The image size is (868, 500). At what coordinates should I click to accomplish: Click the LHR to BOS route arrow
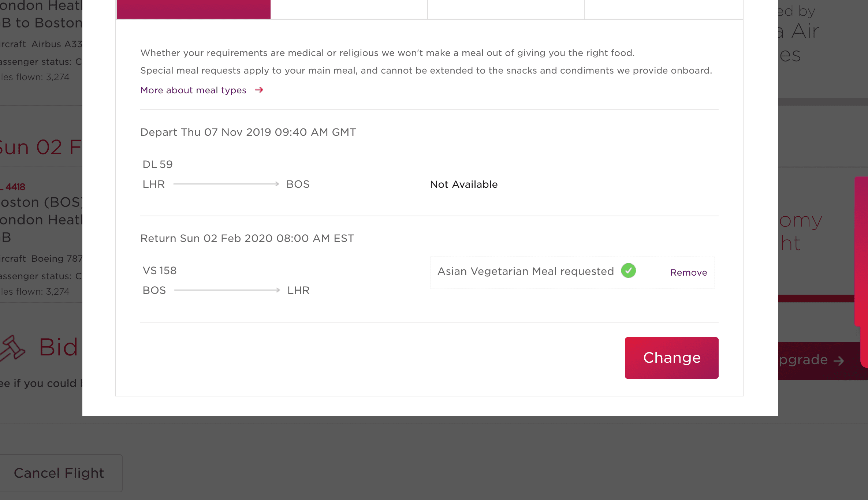click(x=226, y=184)
